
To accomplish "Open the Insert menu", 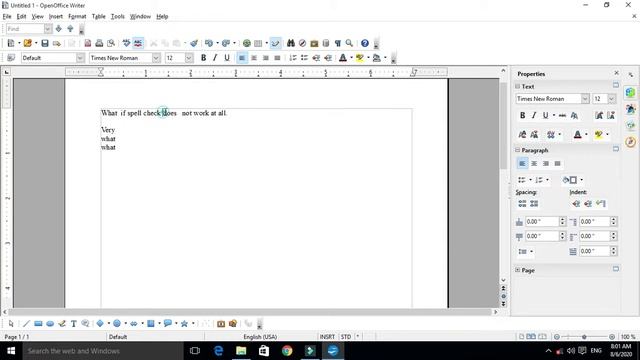I will (56, 17).
